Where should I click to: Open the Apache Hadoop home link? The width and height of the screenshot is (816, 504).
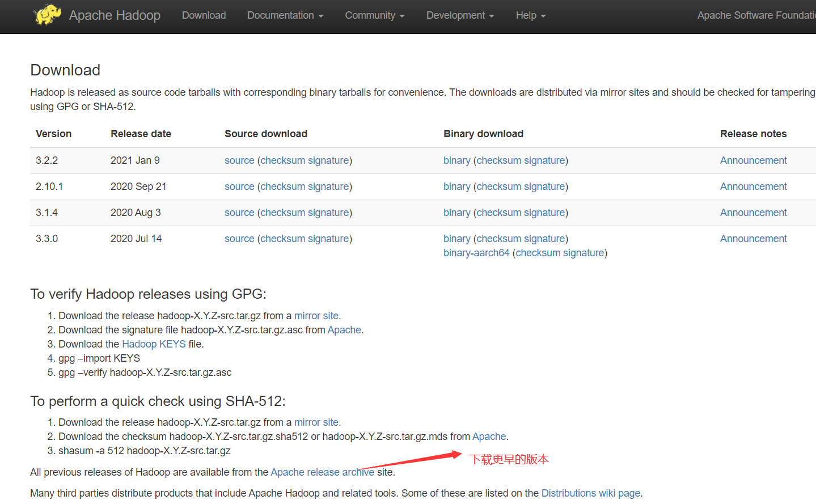pyautogui.click(x=115, y=15)
